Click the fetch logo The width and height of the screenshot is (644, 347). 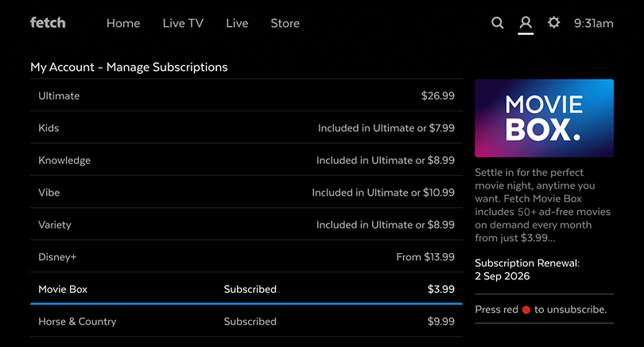(x=48, y=22)
